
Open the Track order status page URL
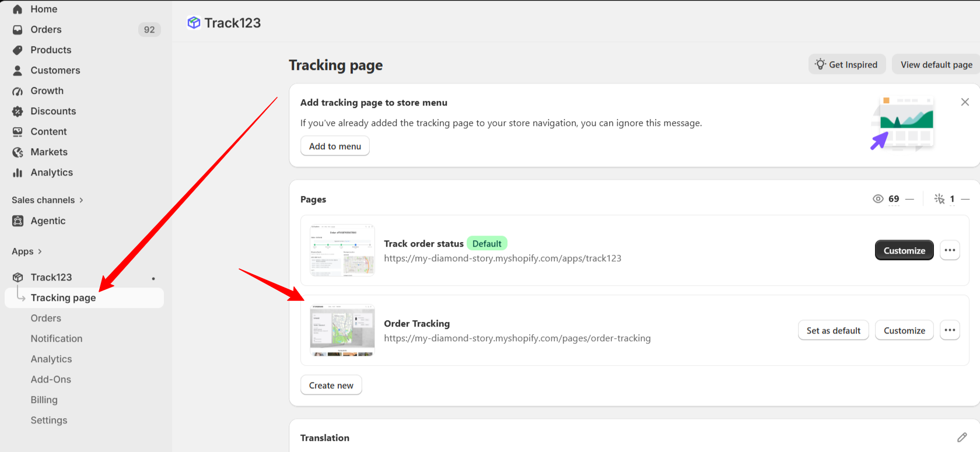(503, 258)
